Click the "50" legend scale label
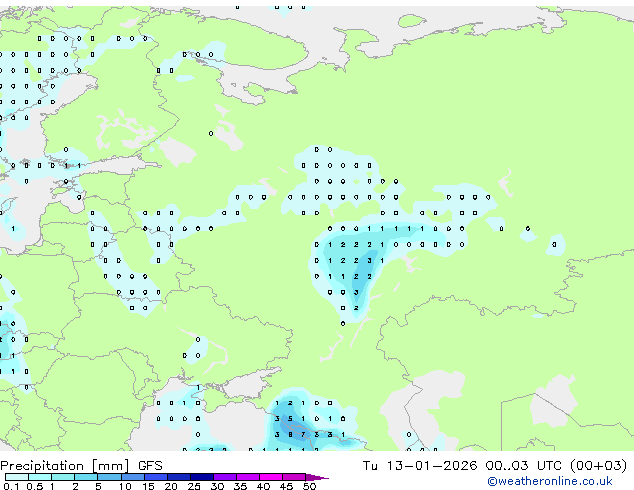The image size is (634, 490). point(309,486)
